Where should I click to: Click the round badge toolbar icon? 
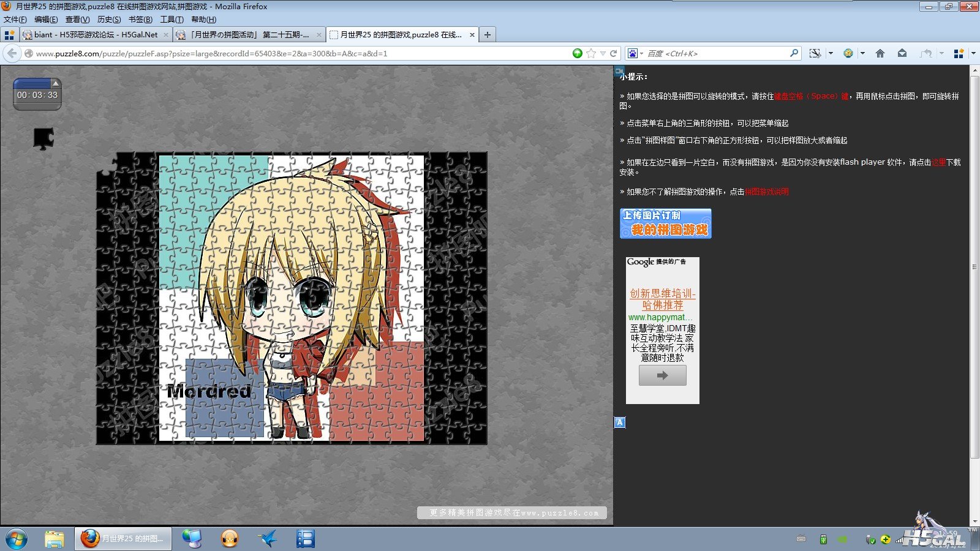click(848, 53)
